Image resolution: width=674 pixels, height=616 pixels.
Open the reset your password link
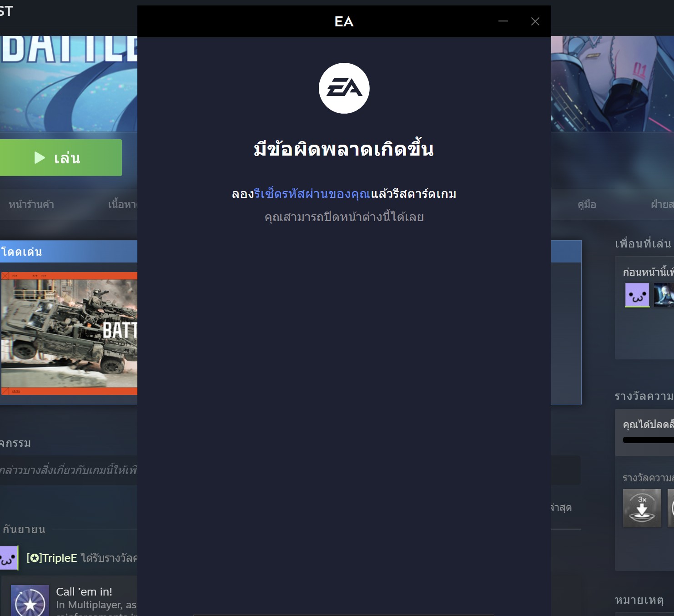click(x=312, y=194)
